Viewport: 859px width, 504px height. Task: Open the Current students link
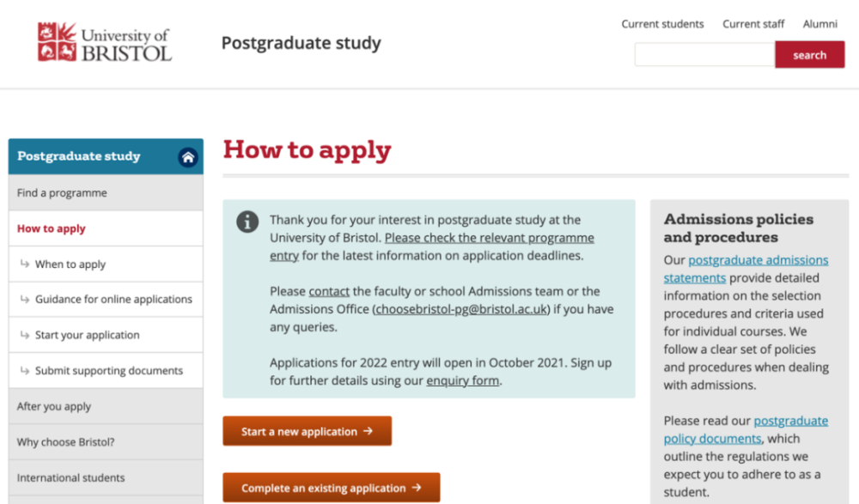point(662,24)
